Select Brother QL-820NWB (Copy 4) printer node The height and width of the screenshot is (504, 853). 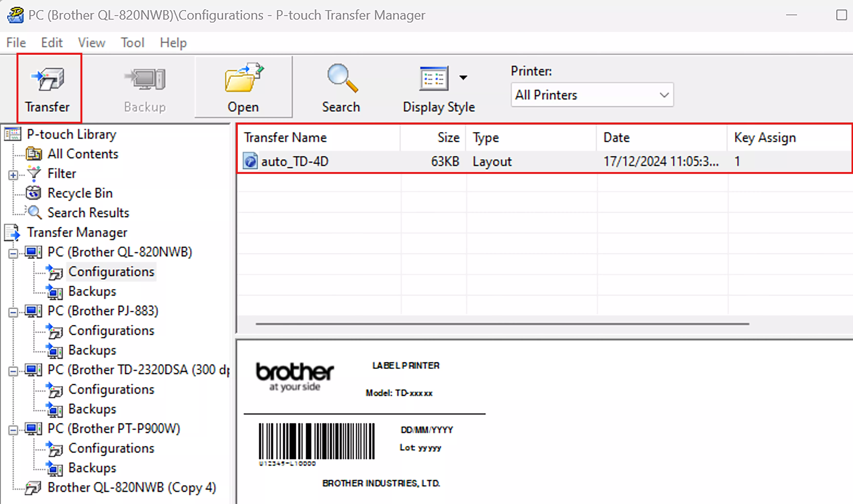[131, 488]
